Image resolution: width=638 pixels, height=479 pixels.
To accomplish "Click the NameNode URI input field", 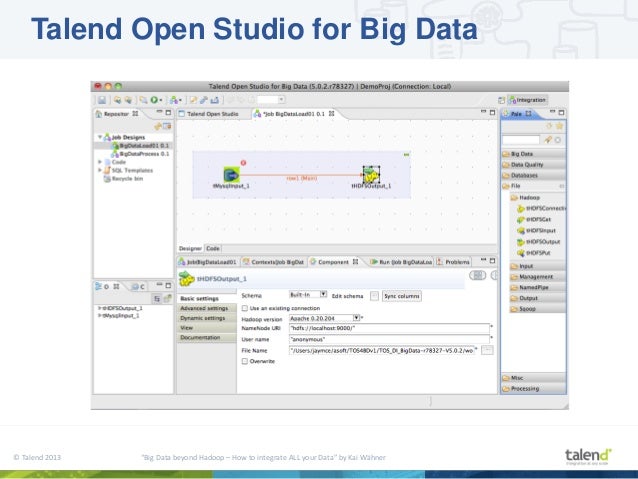I will point(389,328).
